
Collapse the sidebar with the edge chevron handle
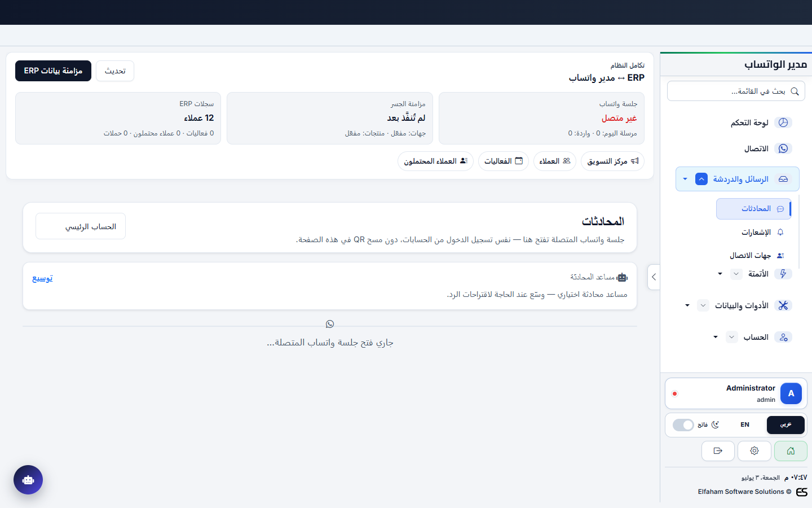654,277
